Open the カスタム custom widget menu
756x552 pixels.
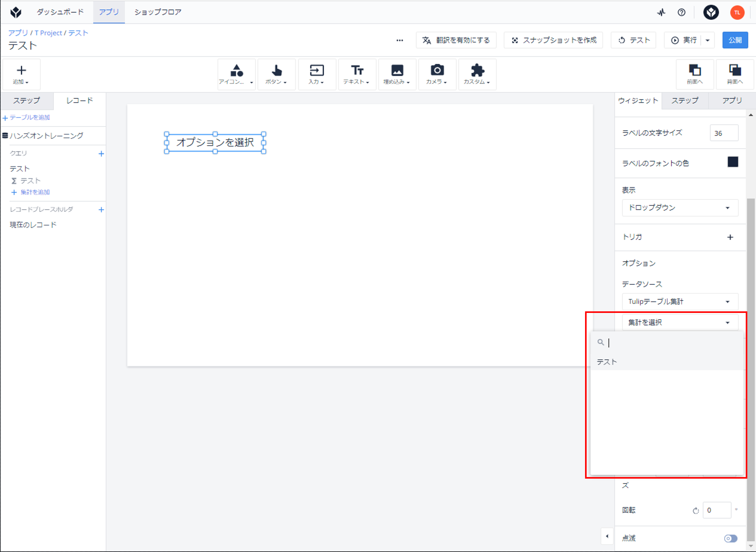(477, 74)
